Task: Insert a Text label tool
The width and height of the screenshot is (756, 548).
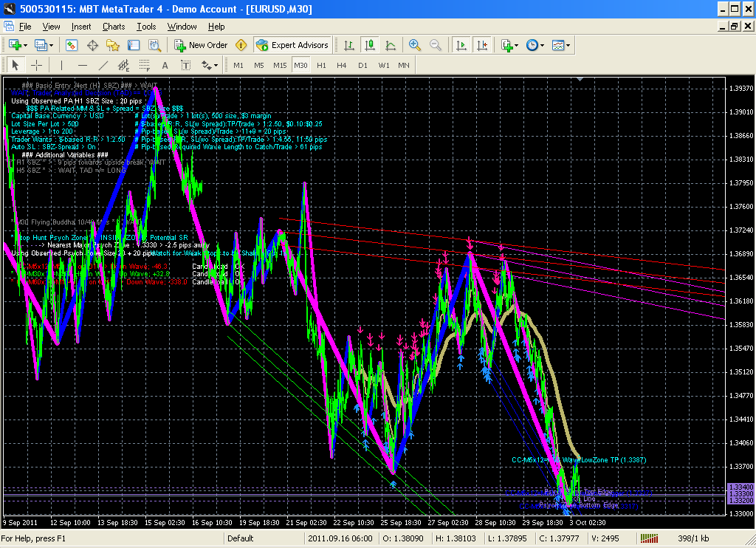Action: [x=165, y=65]
